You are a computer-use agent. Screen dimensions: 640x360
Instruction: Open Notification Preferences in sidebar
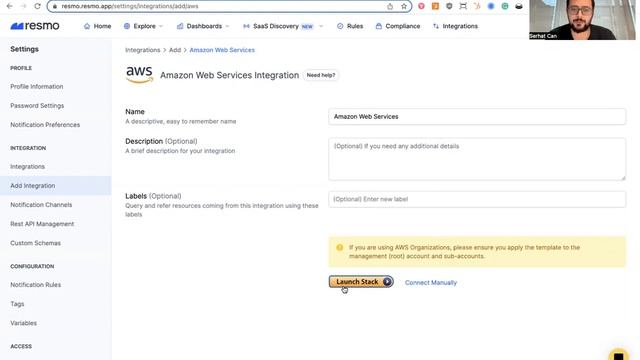[45, 125]
